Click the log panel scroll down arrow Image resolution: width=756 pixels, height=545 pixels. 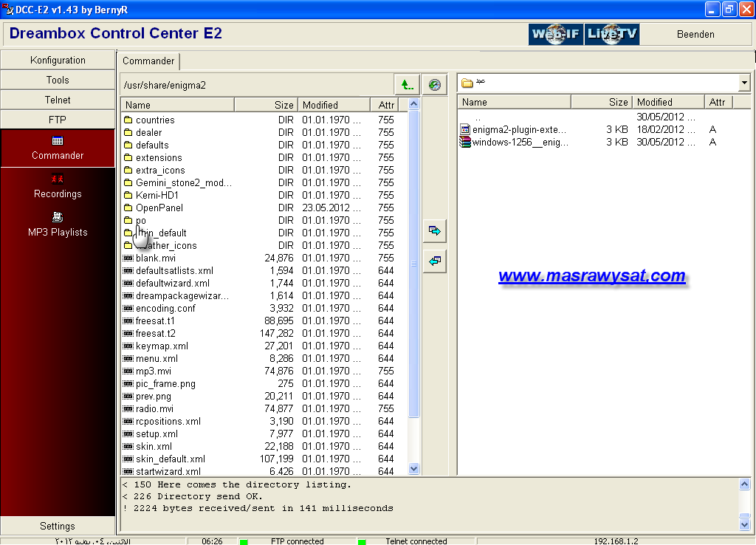[x=744, y=524]
